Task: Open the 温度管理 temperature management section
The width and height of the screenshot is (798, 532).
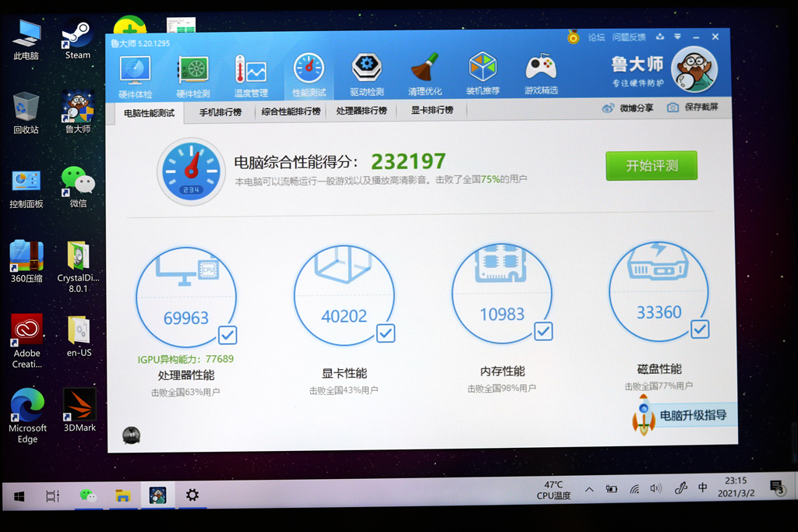Action: pos(251,76)
